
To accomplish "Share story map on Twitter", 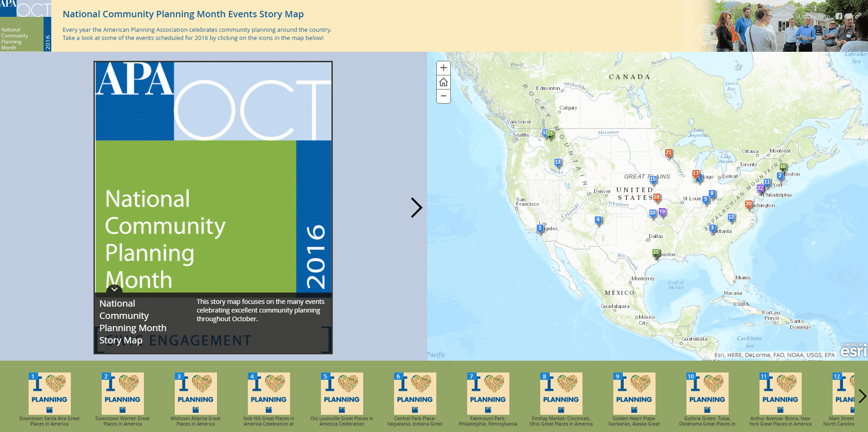I will (x=848, y=16).
